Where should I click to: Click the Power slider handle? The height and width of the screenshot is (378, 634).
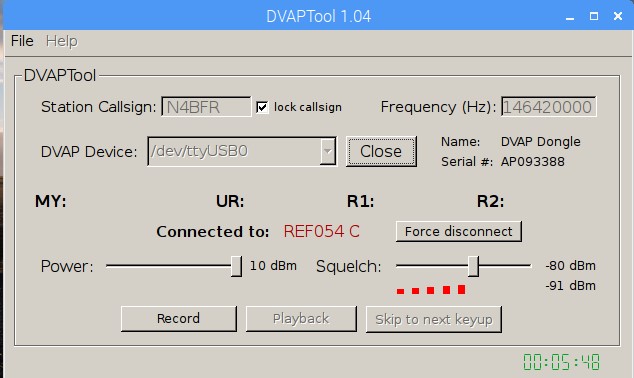(x=236, y=266)
